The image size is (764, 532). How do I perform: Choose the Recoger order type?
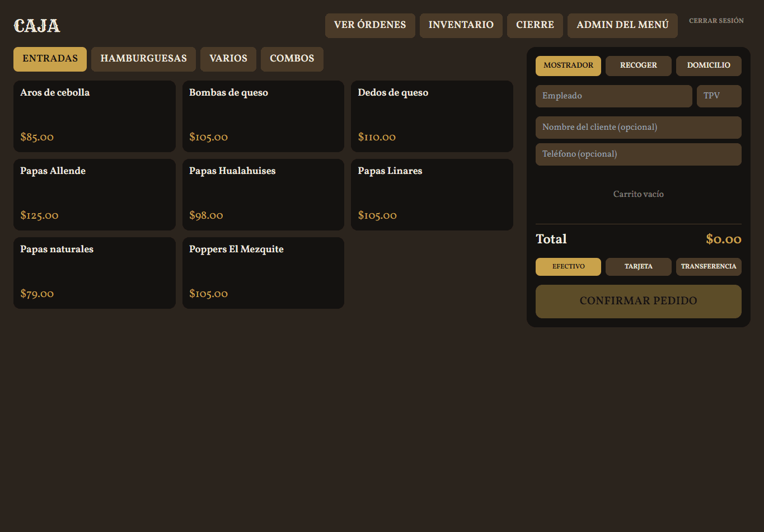639,66
